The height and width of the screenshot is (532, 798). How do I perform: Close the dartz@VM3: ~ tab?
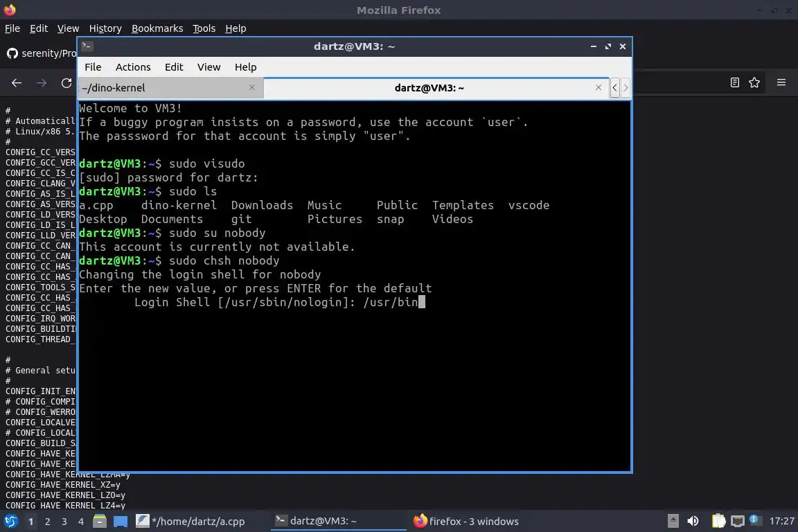click(x=598, y=87)
